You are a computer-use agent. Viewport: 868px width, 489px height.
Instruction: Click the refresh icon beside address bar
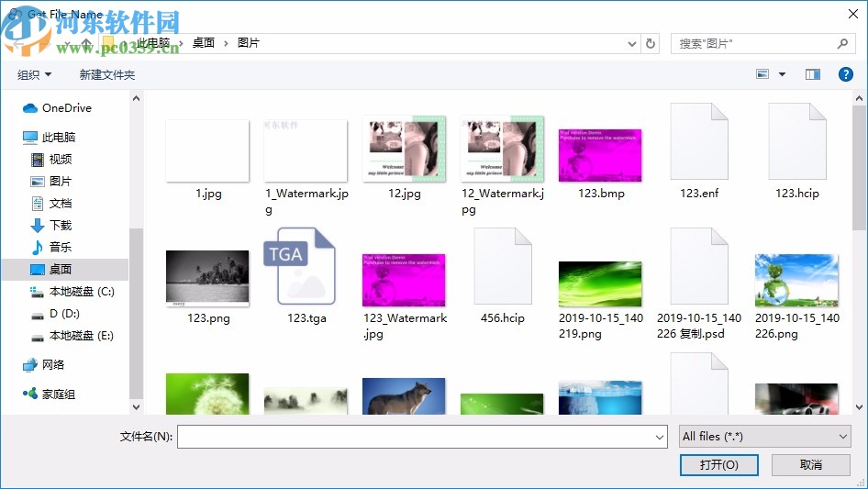pyautogui.click(x=651, y=43)
